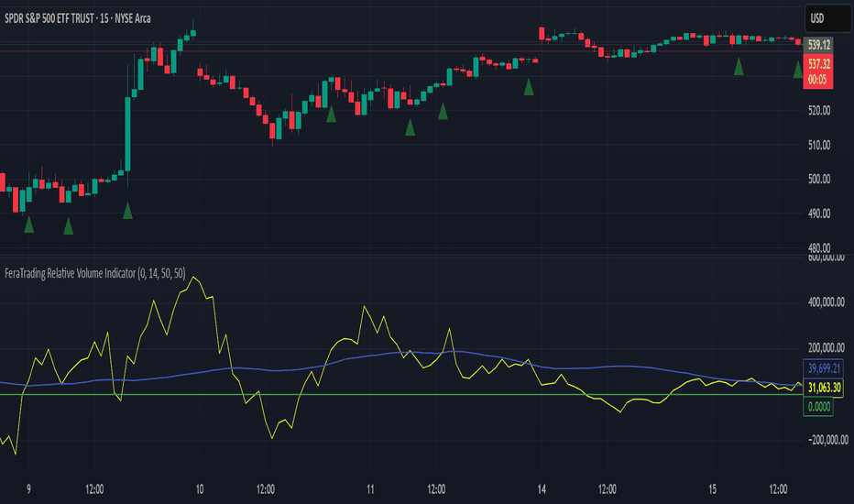Select the triangle signal after the low on the 10th

331,114
